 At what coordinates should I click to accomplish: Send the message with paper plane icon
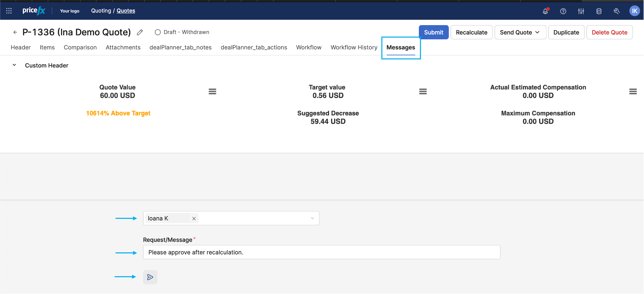point(150,277)
